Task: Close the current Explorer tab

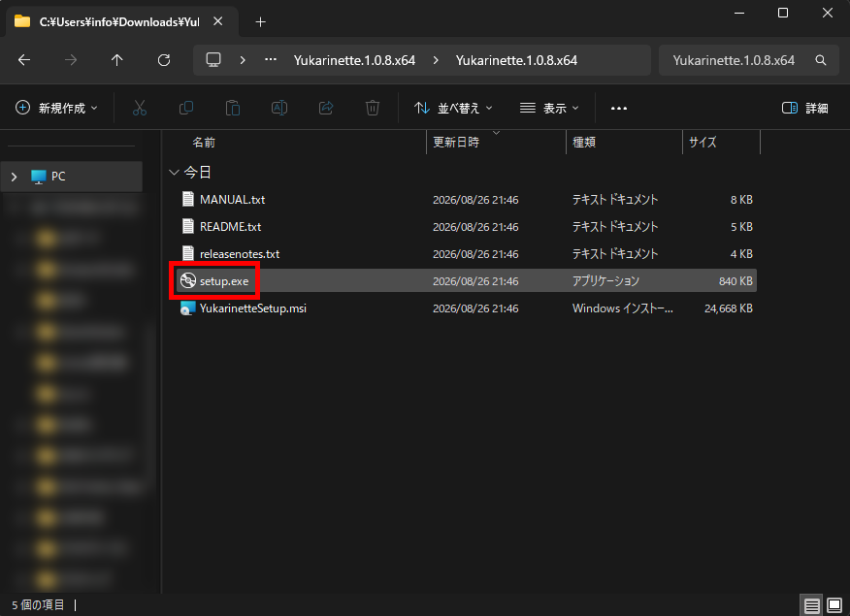Action: pyautogui.click(x=218, y=21)
